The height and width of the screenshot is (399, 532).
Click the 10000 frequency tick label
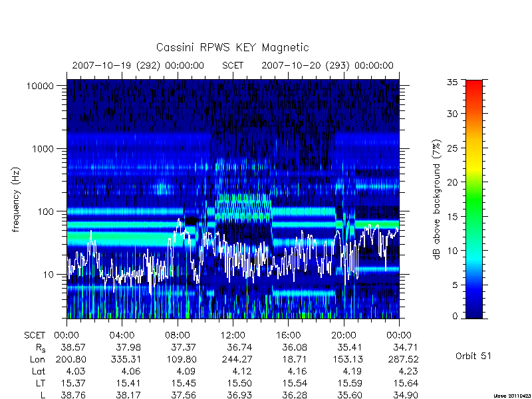click(x=40, y=86)
